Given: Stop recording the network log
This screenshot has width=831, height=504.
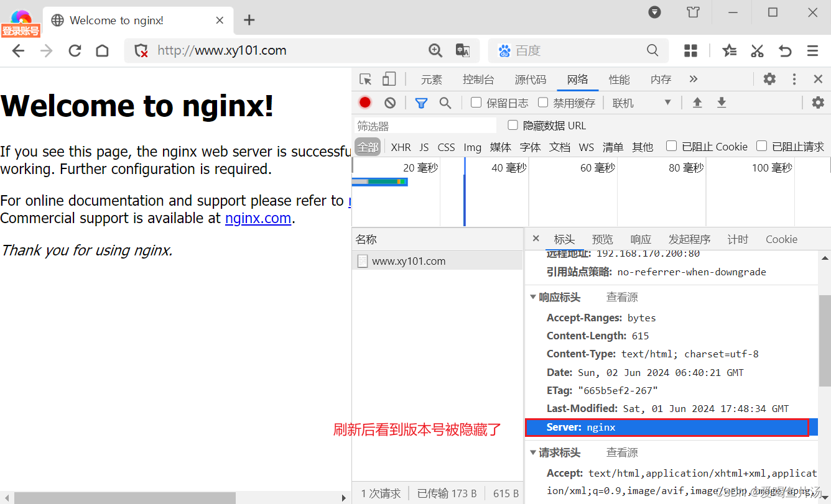Looking at the screenshot, I should pos(365,102).
